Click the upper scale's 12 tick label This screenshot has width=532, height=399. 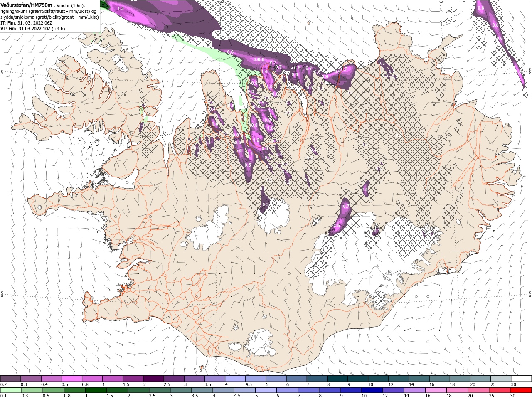(x=390, y=384)
